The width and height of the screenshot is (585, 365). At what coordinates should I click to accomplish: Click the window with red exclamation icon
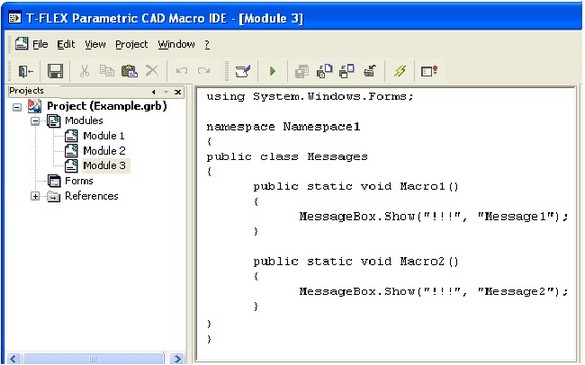click(429, 71)
